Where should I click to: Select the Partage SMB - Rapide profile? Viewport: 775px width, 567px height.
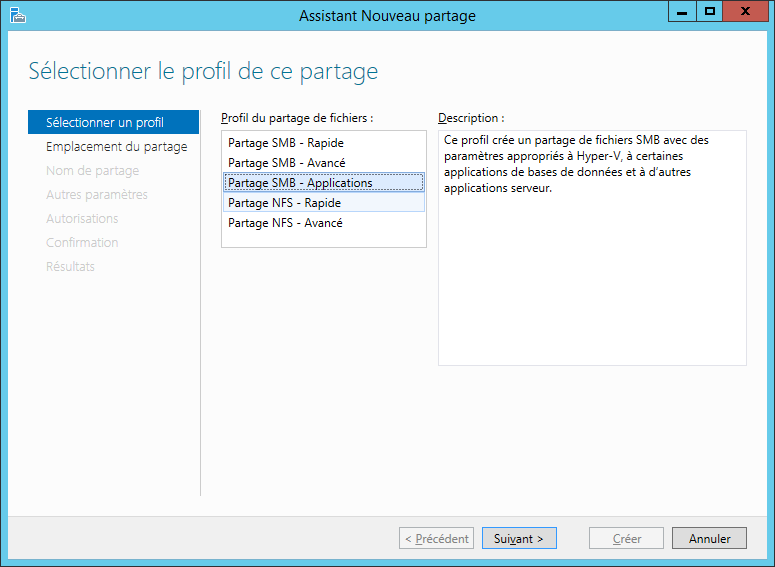coord(286,143)
